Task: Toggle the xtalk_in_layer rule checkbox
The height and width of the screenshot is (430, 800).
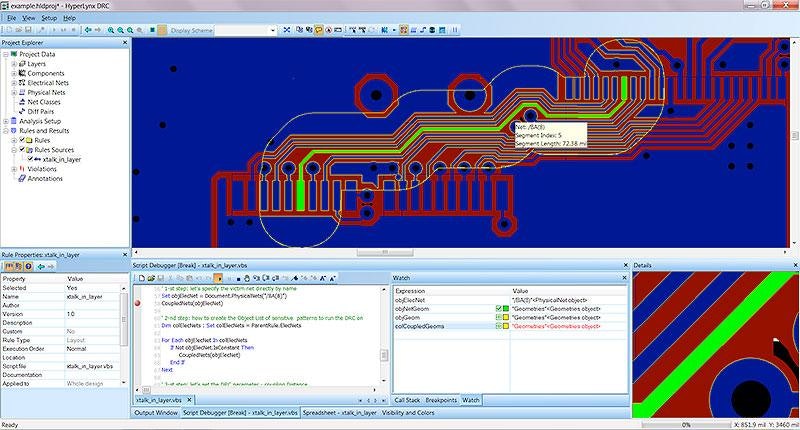Action: pos(29,159)
